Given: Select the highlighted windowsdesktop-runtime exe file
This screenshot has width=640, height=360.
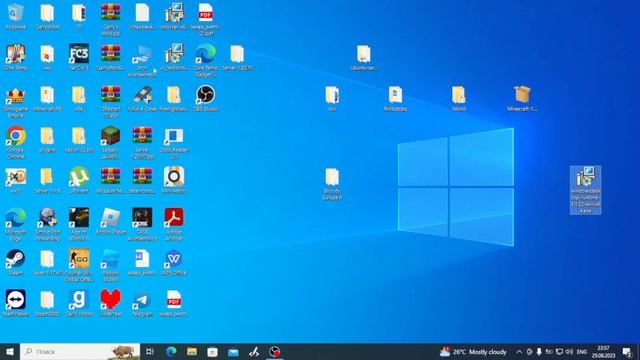Looking at the screenshot, I should pos(585,190).
